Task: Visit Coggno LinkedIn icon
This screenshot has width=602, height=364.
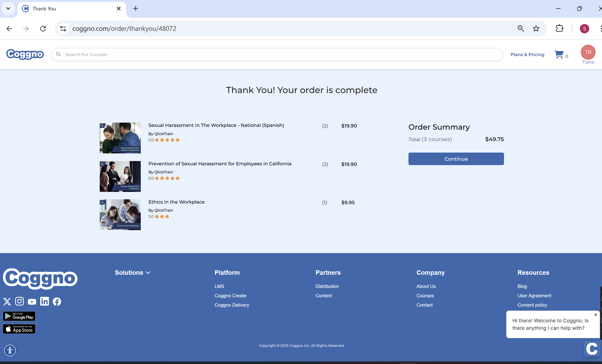Action: (44, 301)
